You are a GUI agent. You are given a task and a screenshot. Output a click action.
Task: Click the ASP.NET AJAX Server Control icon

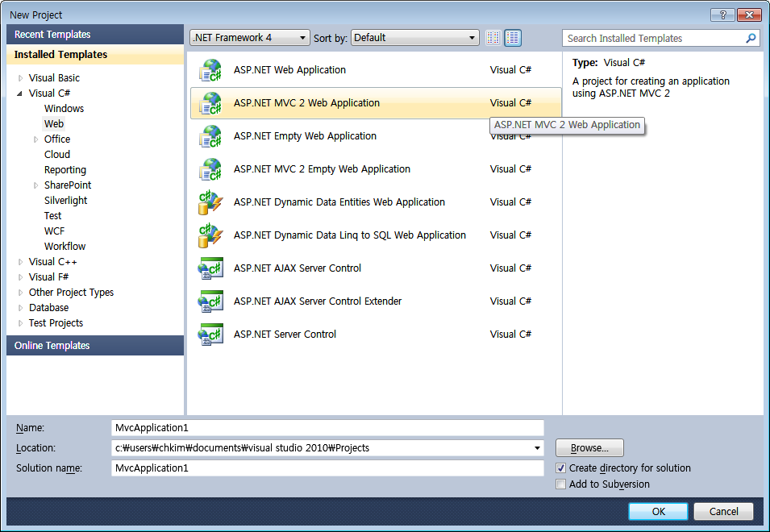click(210, 268)
